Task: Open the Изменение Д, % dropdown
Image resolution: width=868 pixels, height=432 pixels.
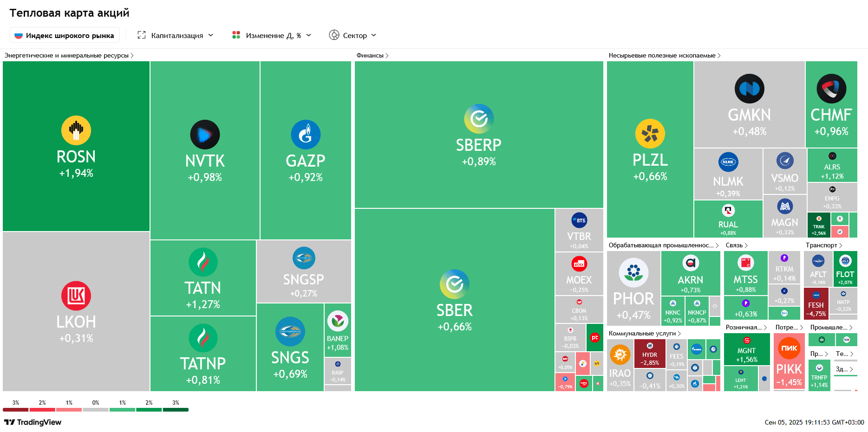Action: (x=272, y=35)
